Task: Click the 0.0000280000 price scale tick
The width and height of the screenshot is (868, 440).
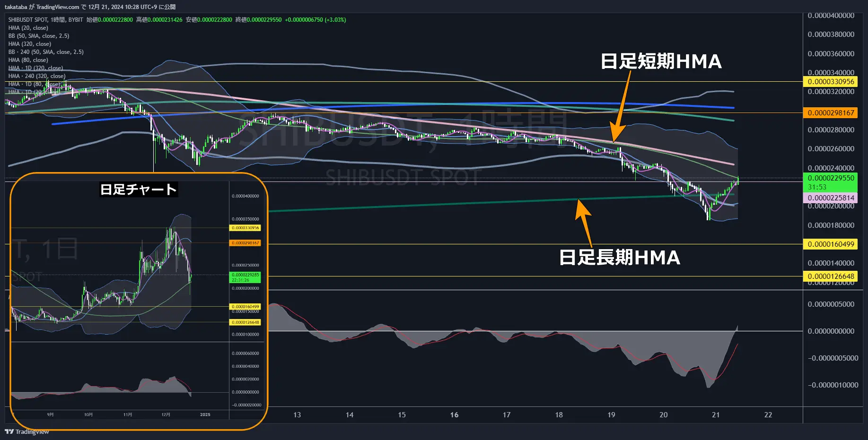Action: click(x=831, y=130)
